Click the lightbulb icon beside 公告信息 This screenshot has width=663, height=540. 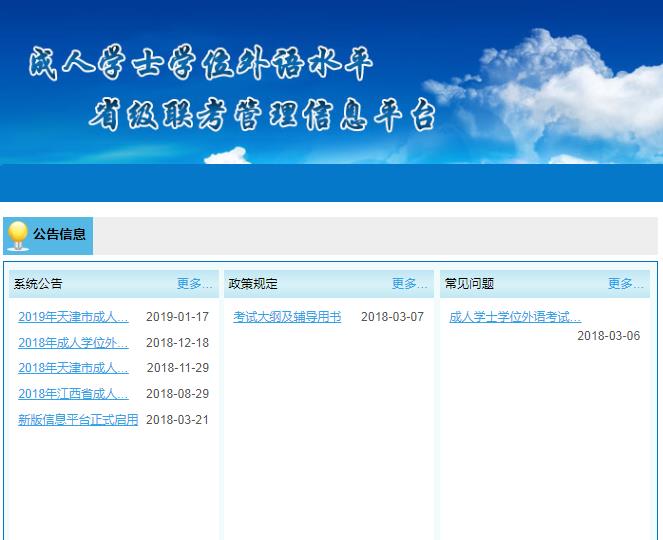[x=18, y=235]
